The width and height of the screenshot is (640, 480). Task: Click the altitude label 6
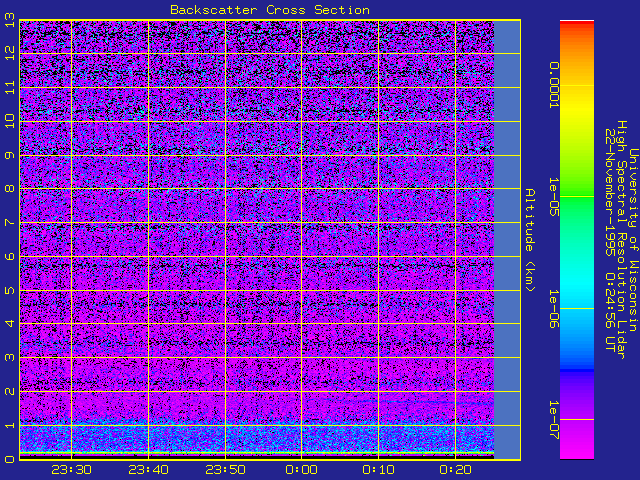click(10, 256)
